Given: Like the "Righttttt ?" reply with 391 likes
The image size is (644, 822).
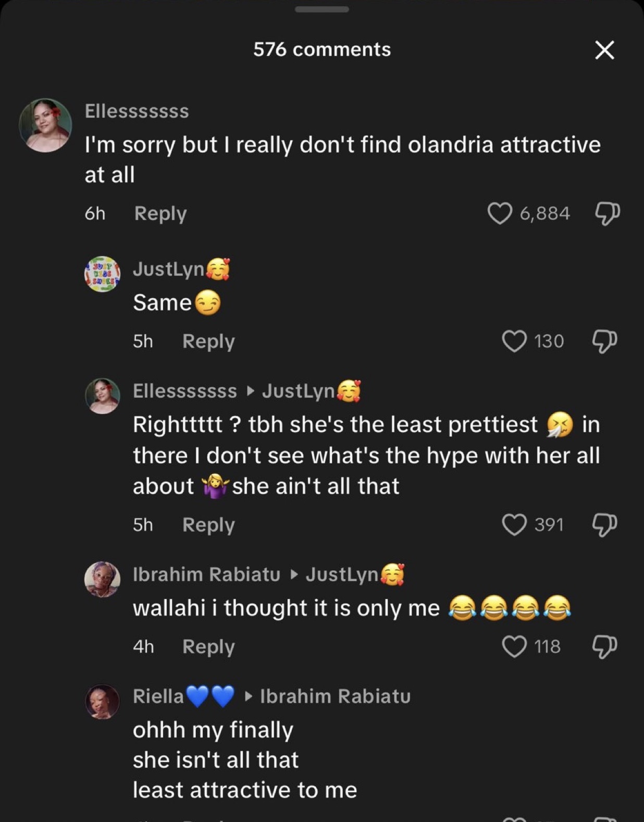Looking at the screenshot, I should click(514, 524).
